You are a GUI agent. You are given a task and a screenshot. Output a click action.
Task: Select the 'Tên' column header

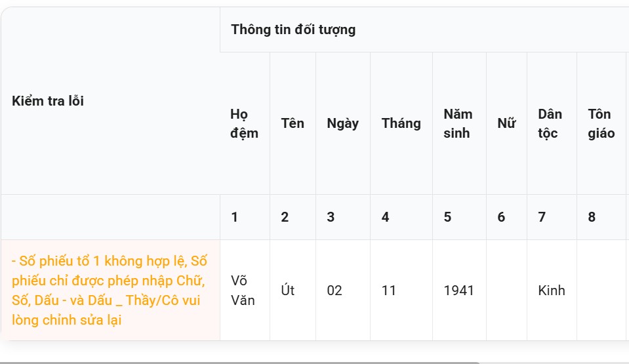point(293,123)
